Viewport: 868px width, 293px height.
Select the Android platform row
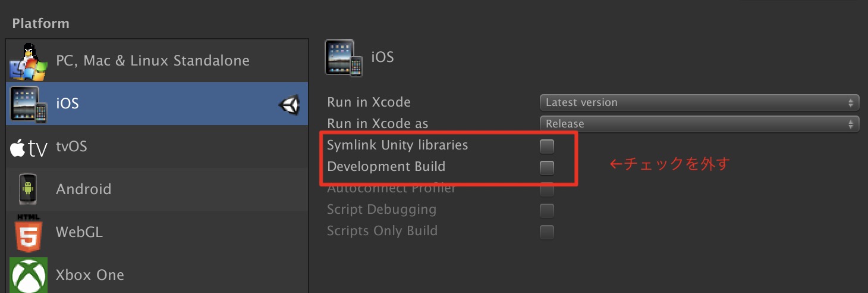tap(157, 189)
